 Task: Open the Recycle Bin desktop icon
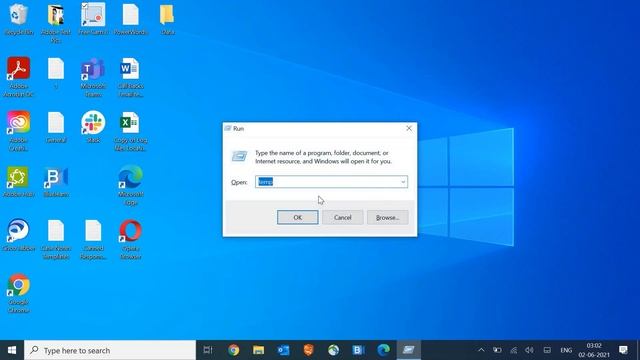coord(18,19)
